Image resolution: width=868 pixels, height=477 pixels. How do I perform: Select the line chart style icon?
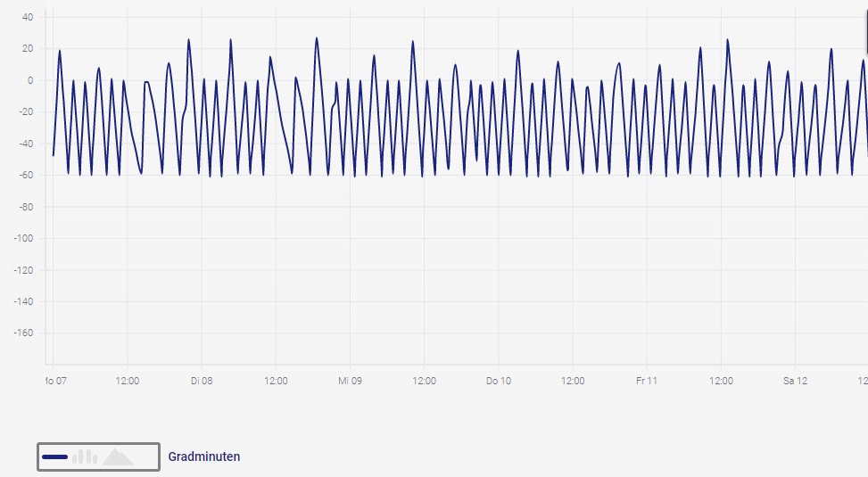click(x=54, y=457)
